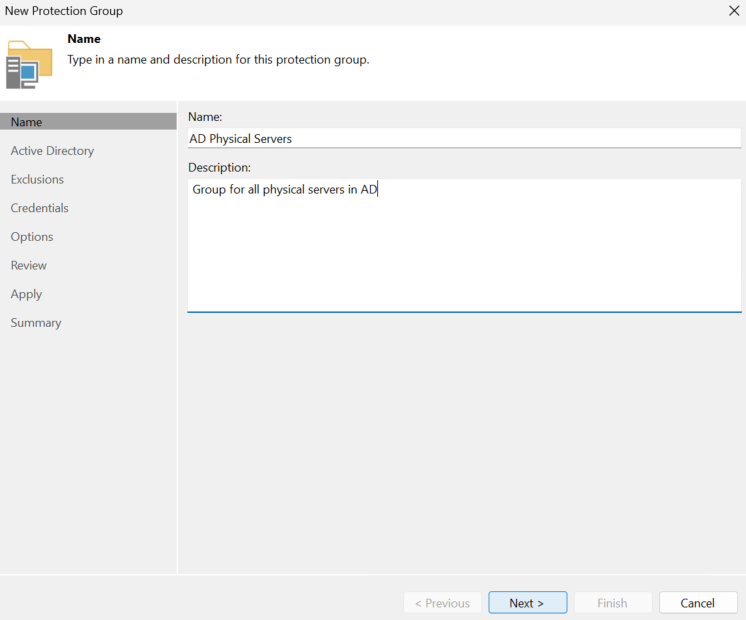
Task: Select the Review step in sidebar
Action: [29, 266]
